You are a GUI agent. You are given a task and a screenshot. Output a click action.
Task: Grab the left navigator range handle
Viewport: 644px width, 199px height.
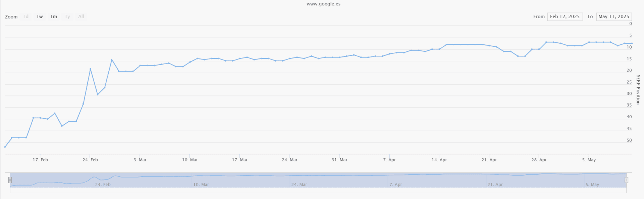pos(10,180)
